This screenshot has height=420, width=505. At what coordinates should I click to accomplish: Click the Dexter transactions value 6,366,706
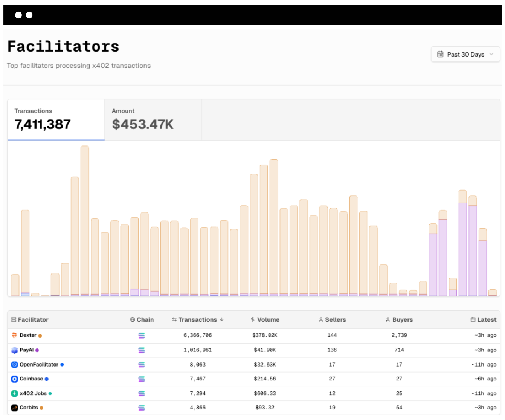coord(198,335)
